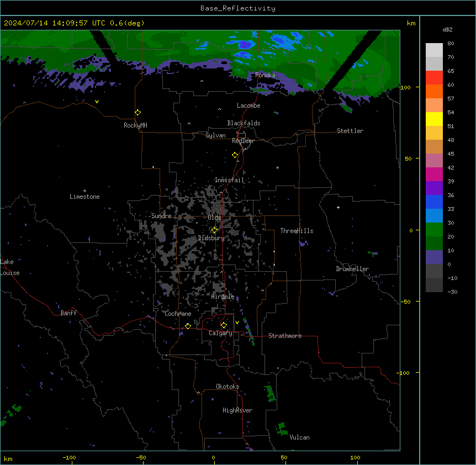Pick the yellow 51-54 dBZ legend swatch
The width and height of the screenshot is (476, 465).
[x=434, y=119]
